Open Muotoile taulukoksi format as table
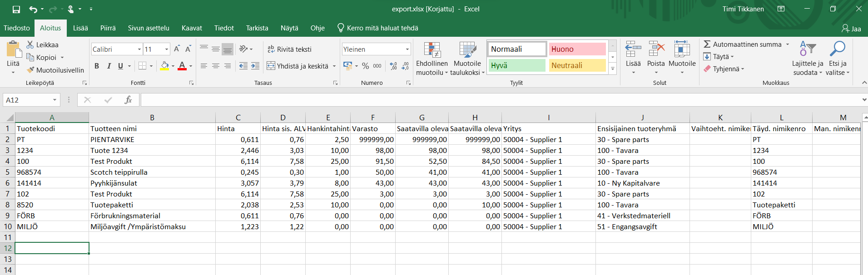 click(x=467, y=59)
